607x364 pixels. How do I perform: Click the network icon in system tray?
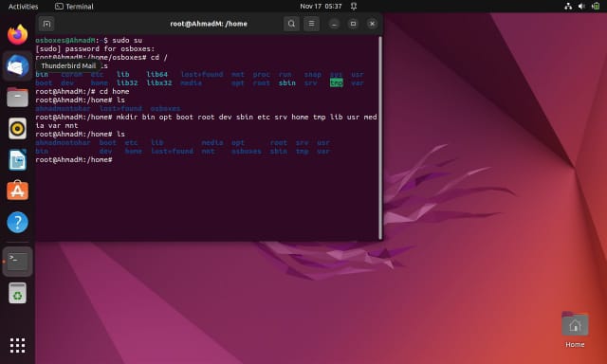568,7
